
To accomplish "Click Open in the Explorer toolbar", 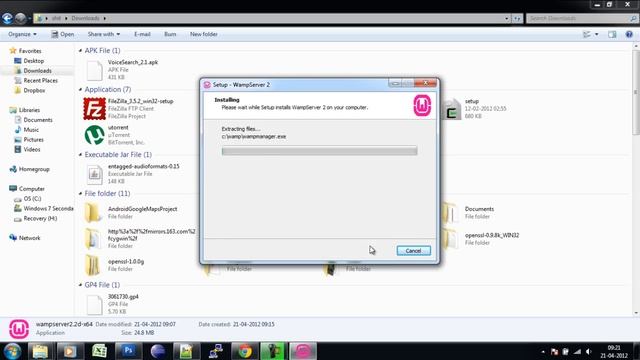I will (62, 34).
